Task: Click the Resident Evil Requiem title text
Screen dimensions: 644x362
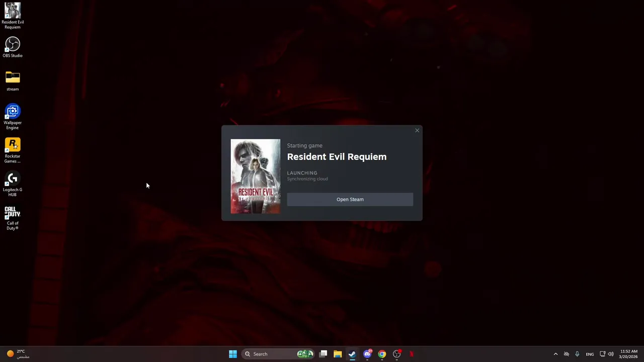Action: click(337, 157)
